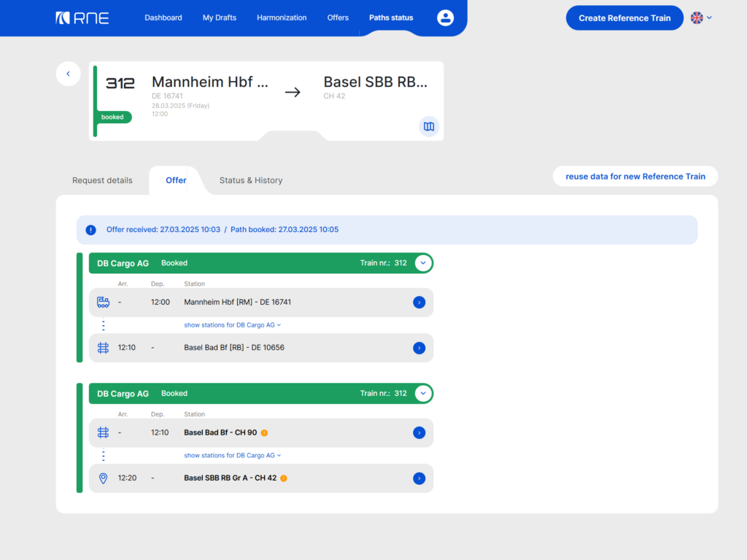Screen dimensions: 747x560
Task: Open the language selector dropdown
Action: [701, 18]
